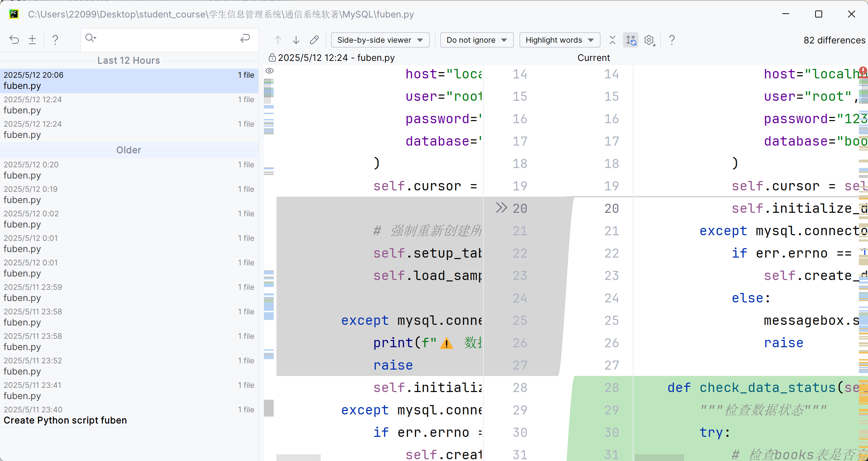Expand the Do not ignore dropdown
Image resolution: width=868 pixels, height=461 pixels.
pos(477,40)
